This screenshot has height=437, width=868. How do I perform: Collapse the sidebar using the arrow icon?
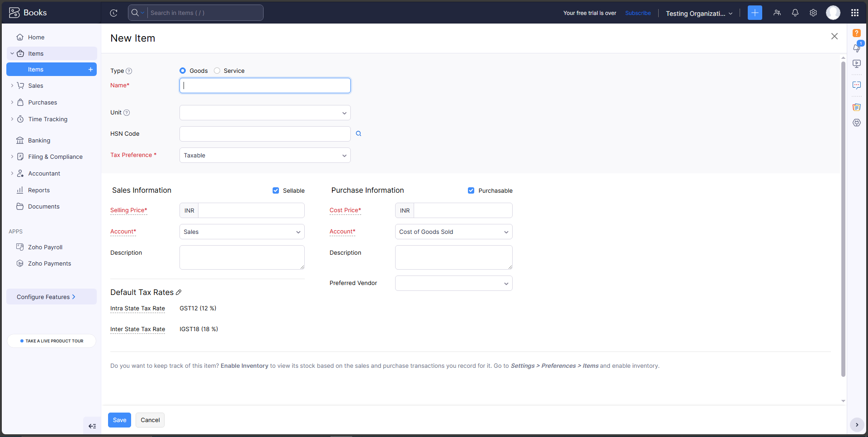click(92, 426)
